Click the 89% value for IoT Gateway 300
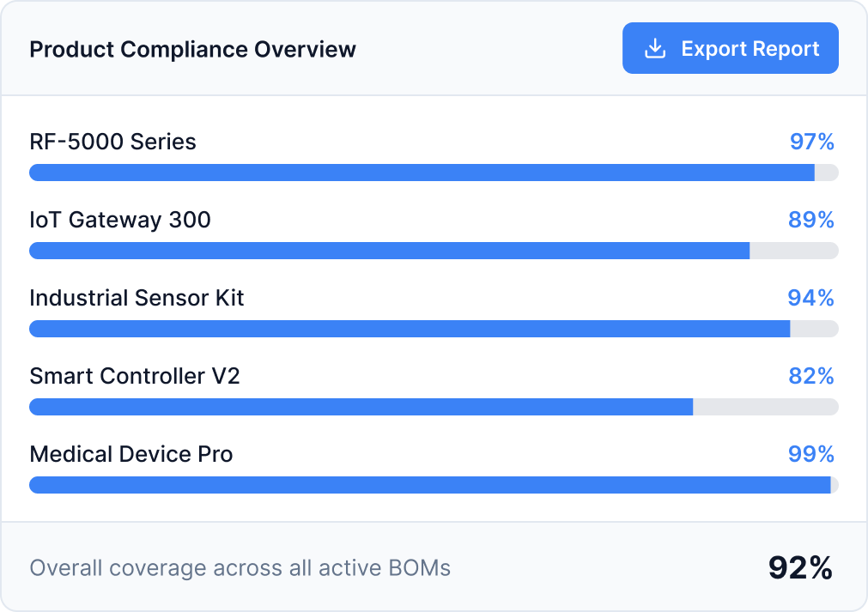Viewport: 868px width, 612px height. 812,220
